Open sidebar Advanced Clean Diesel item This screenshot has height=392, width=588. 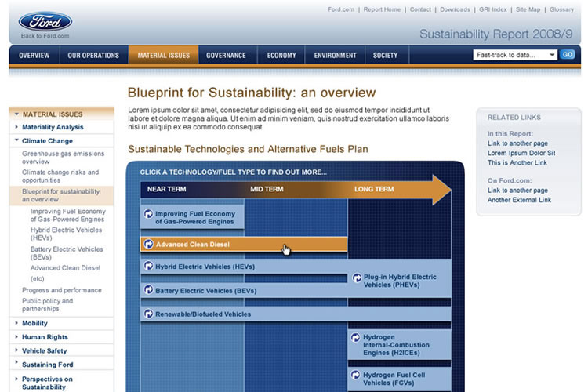[x=65, y=268]
